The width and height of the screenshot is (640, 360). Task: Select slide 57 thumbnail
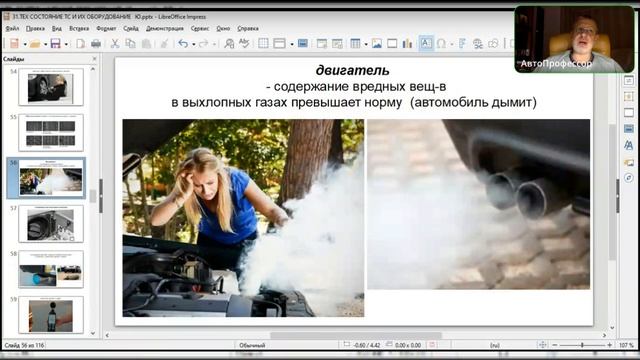pyautogui.click(x=51, y=224)
